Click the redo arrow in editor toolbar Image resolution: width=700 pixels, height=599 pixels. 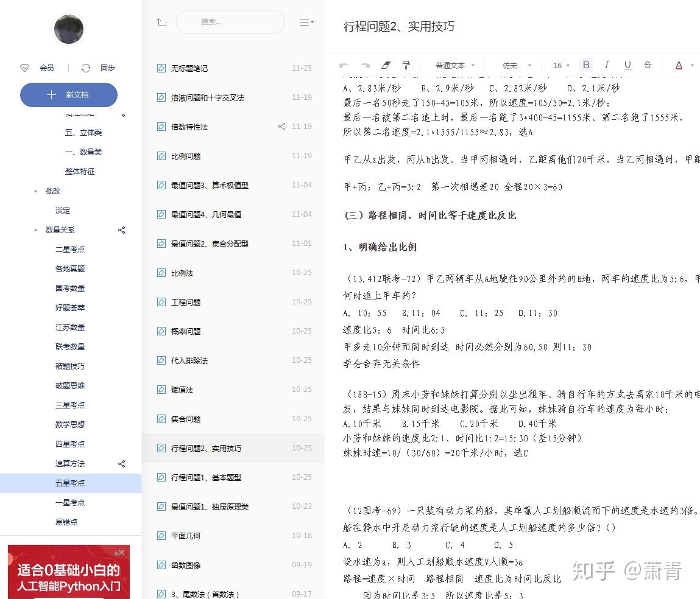point(365,66)
